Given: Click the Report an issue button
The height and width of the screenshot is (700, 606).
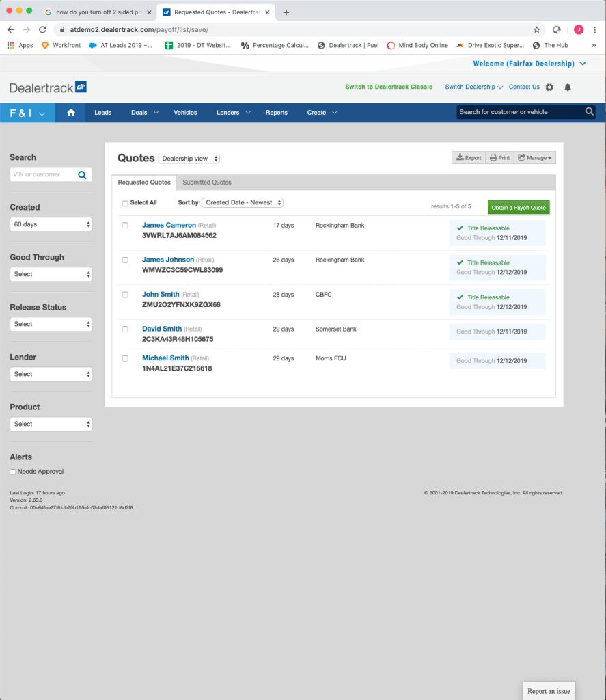Looking at the screenshot, I should pyautogui.click(x=549, y=691).
